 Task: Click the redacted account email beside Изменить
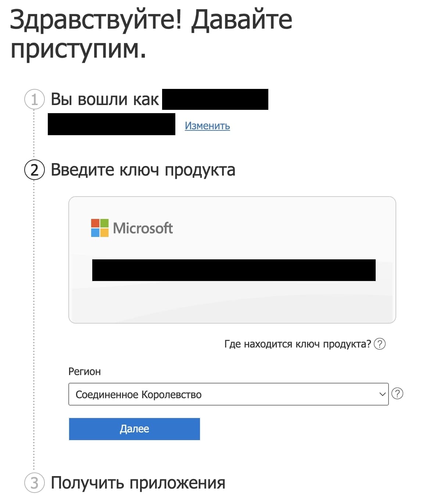pos(111,124)
